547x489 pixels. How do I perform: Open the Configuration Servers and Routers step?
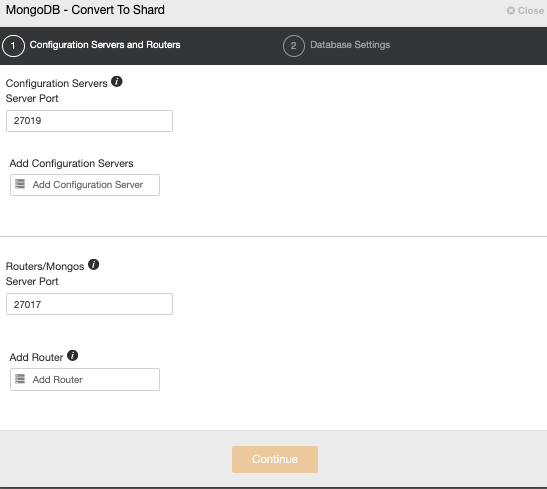[105, 45]
